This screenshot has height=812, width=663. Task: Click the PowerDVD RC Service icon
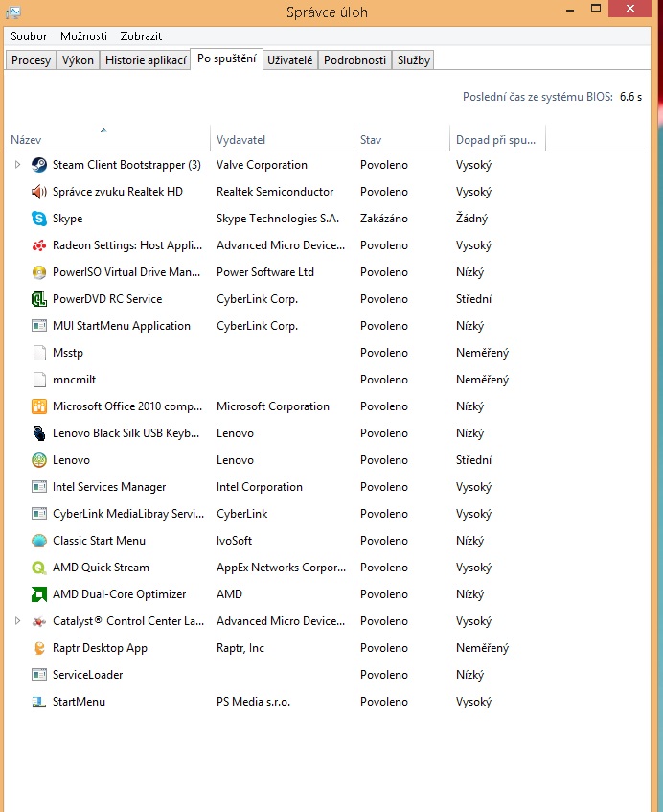(x=39, y=299)
